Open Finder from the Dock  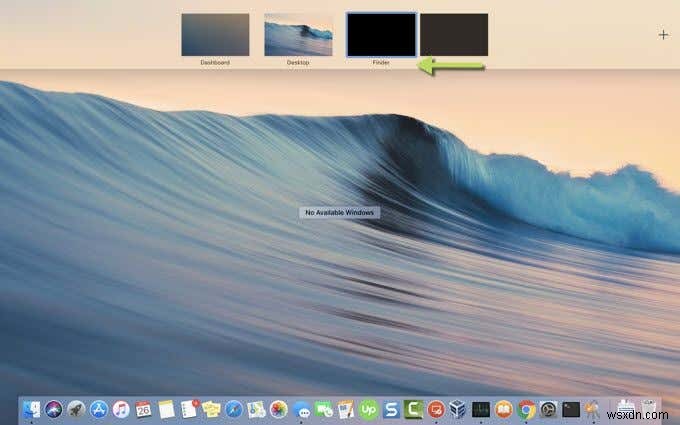pos(31,409)
